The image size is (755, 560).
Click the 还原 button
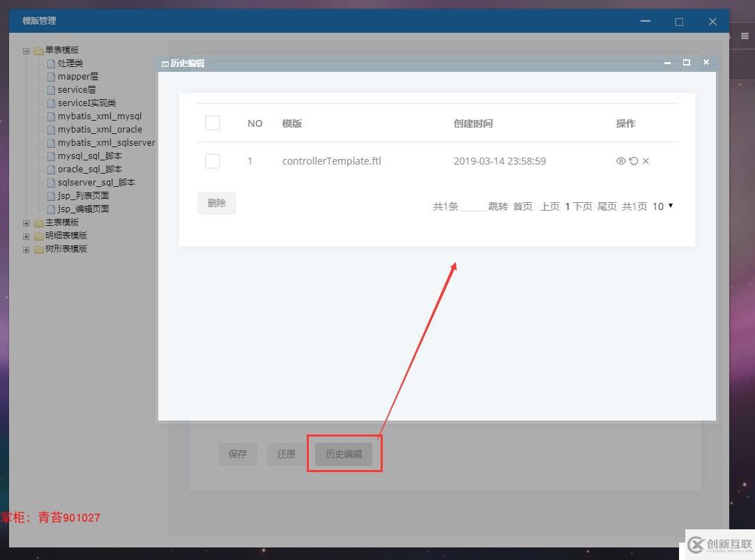tap(286, 454)
